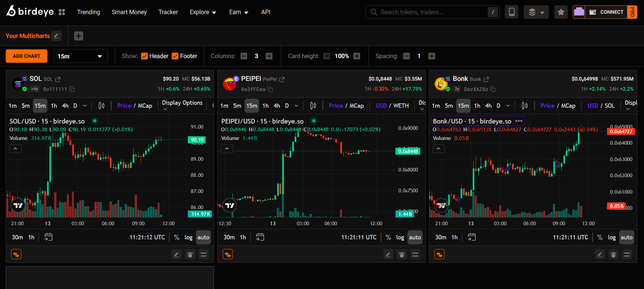Open candle chart type on Bonk chart
Viewport: 644px width, 289px height.
point(525,106)
